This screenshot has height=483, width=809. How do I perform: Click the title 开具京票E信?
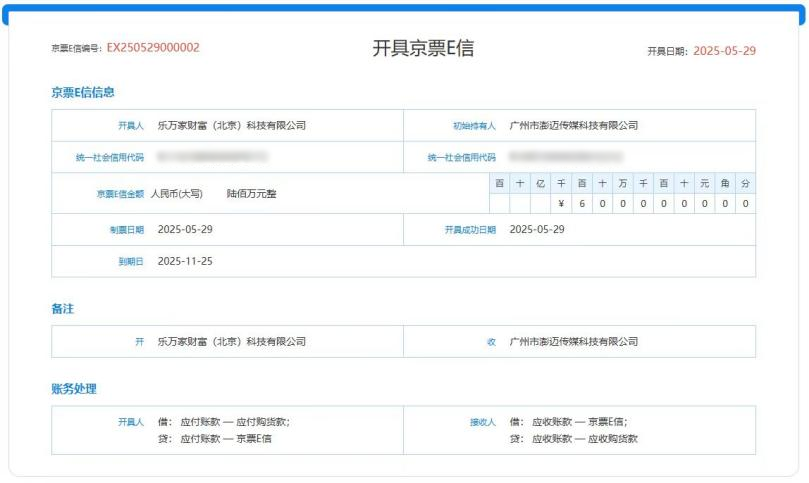(x=423, y=48)
